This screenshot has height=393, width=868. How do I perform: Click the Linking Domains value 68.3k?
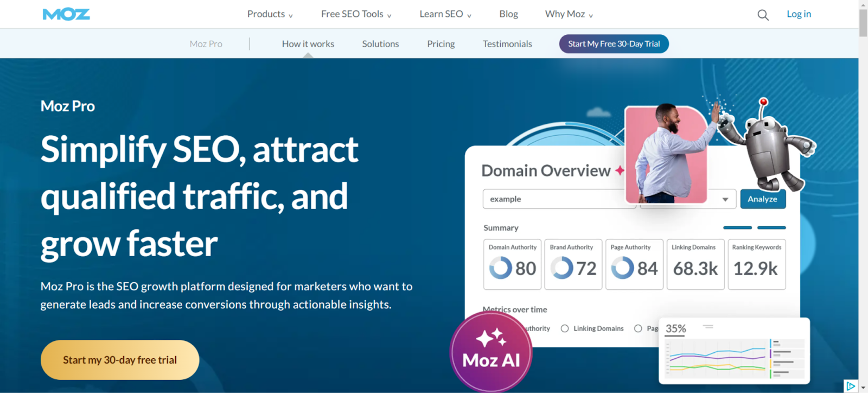(x=695, y=268)
